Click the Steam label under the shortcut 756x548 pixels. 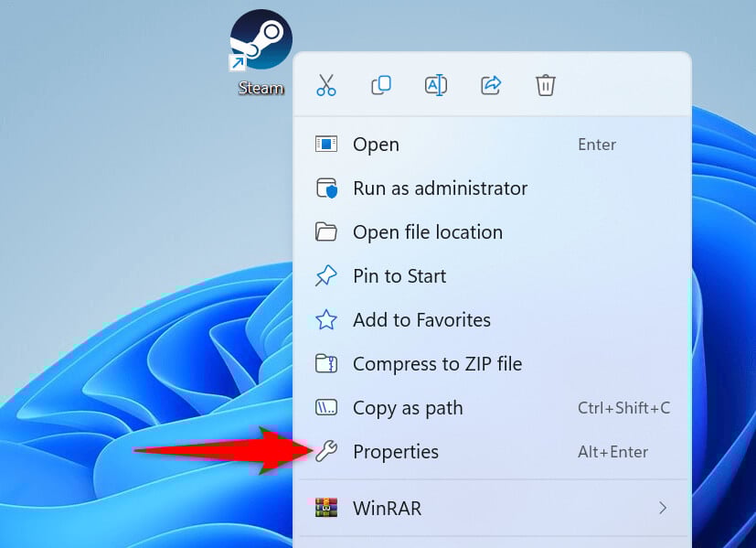click(261, 88)
